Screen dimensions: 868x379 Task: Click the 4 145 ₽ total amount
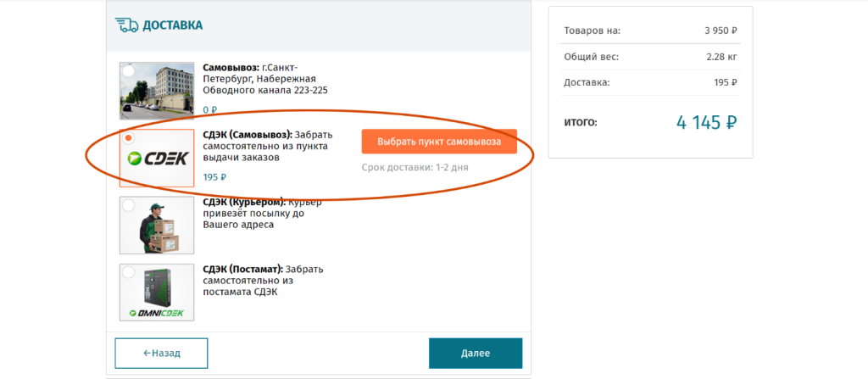[x=707, y=122]
